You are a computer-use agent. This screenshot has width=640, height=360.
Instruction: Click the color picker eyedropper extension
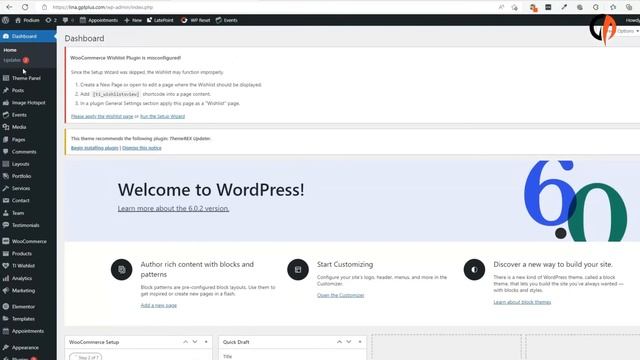[x=564, y=7]
